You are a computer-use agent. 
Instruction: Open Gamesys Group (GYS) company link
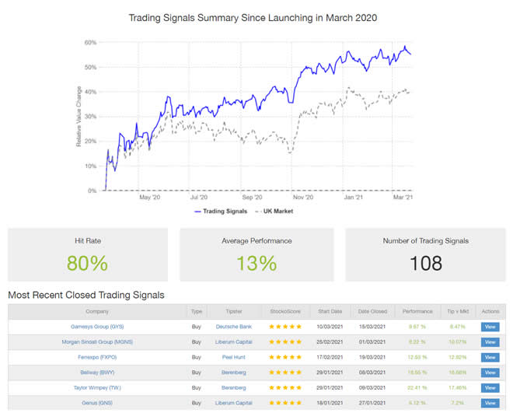click(x=98, y=327)
